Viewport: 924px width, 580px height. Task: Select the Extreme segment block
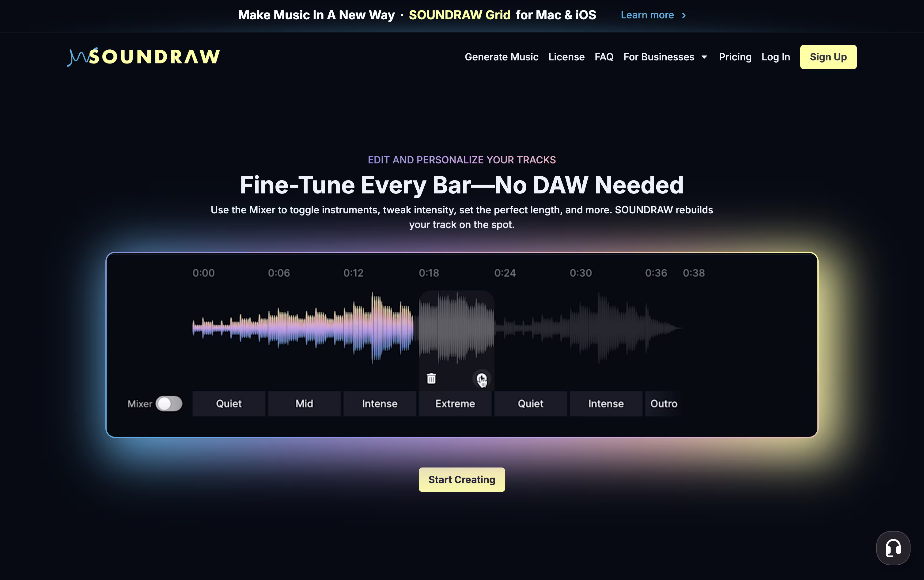[x=455, y=403]
